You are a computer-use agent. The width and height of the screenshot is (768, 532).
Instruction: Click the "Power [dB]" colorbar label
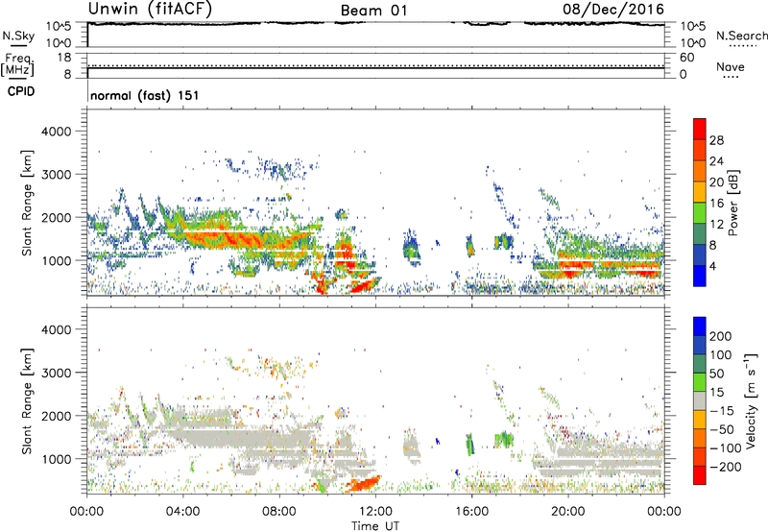(732, 203)
